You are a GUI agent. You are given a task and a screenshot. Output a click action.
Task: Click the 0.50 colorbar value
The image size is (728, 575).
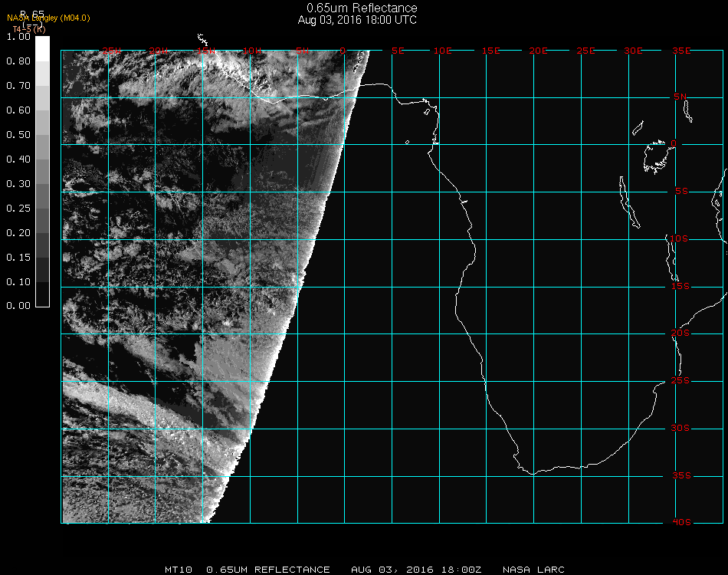coord(18,135)
